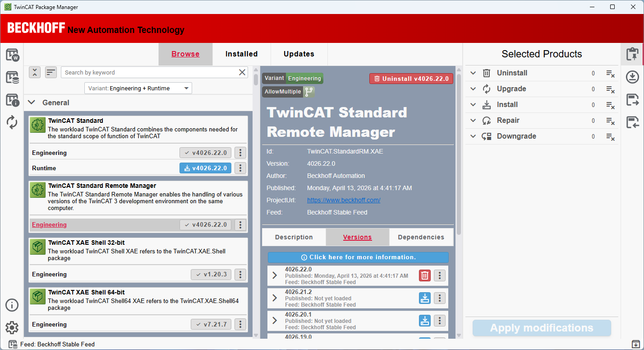Click the export configuration icon in right sidebar
644x350 pixels.
click(632, 100)
